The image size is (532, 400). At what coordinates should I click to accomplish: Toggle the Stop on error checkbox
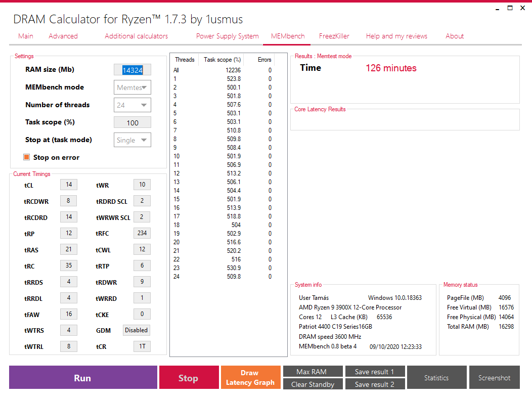click(26, 157)
